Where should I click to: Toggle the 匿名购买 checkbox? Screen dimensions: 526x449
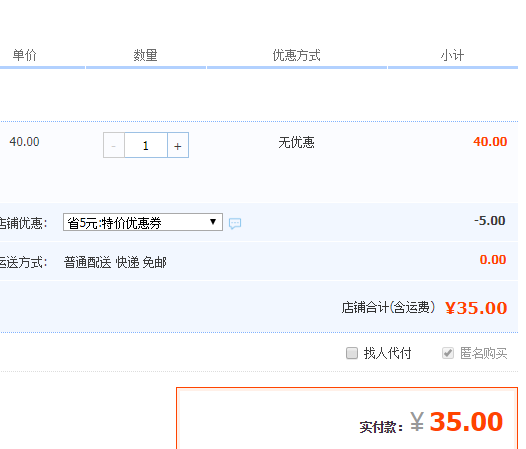pyautogui.click(x=448, y=353)
